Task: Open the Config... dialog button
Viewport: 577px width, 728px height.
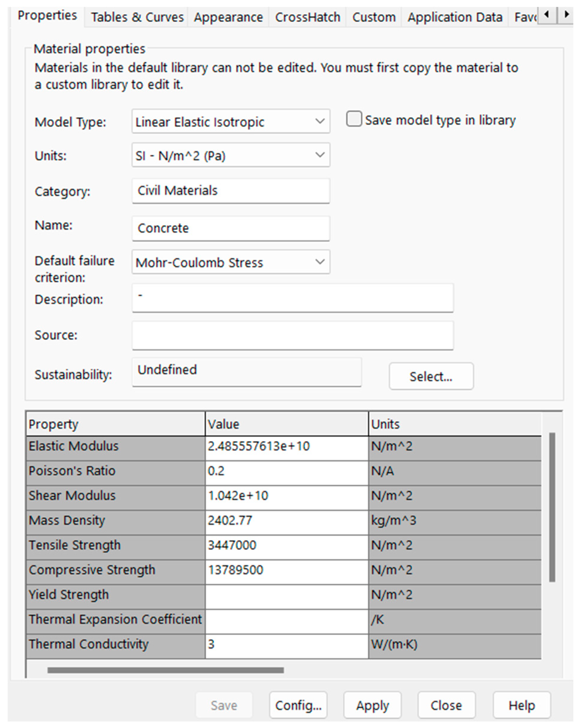Action: pyautogui.click(x=298, y=705)
